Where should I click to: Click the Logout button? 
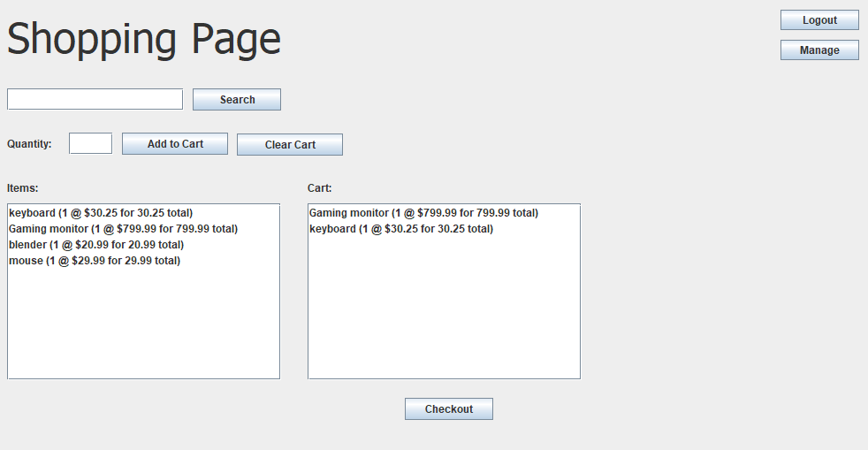click(x=819, y=20)
